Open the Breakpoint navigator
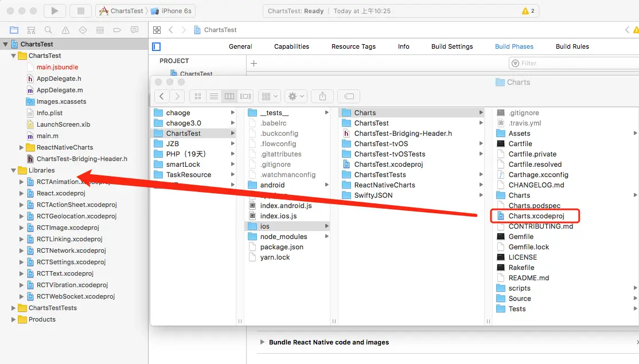The height and width of the screenshot is (364, 639). (117, 30)
